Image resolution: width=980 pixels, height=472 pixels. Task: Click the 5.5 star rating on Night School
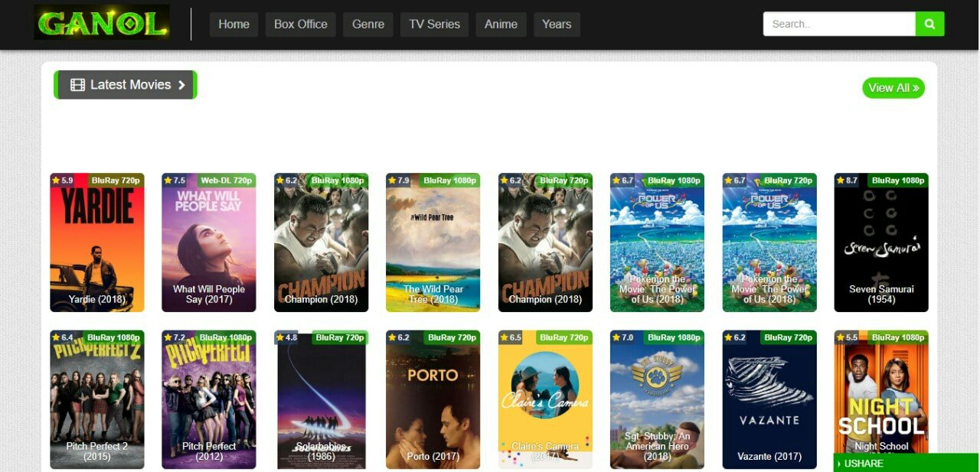[847, 337]
